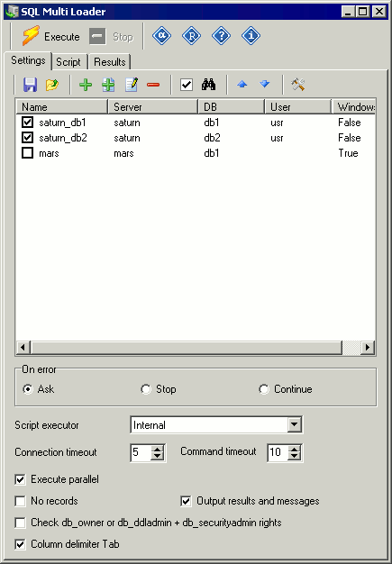This screenshot has height=564, width=392.
Task: Decrease Command timeout with down spinner
Action: (294, 456)
